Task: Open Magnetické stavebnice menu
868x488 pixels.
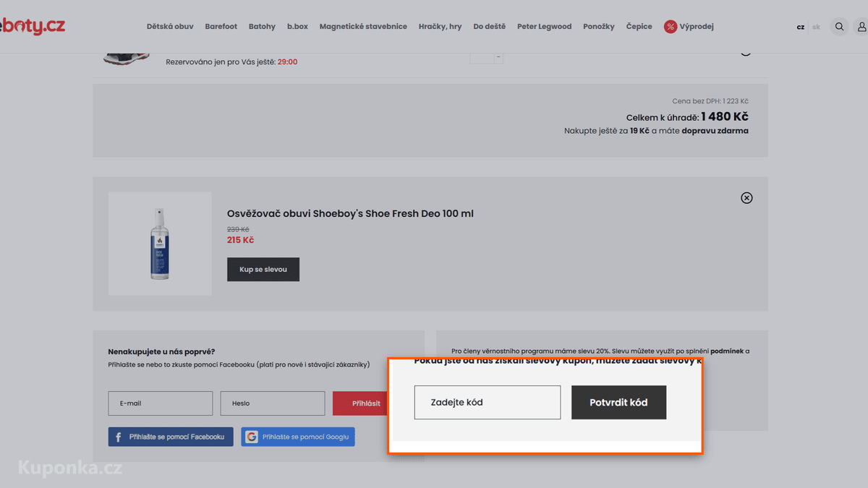Action: (x=363, y=27)
